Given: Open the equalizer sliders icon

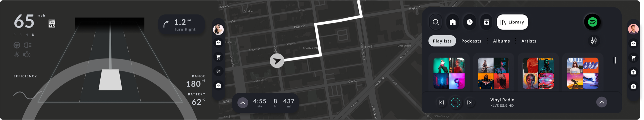Looking at the screenshot, I should click(x=594, y=41).
